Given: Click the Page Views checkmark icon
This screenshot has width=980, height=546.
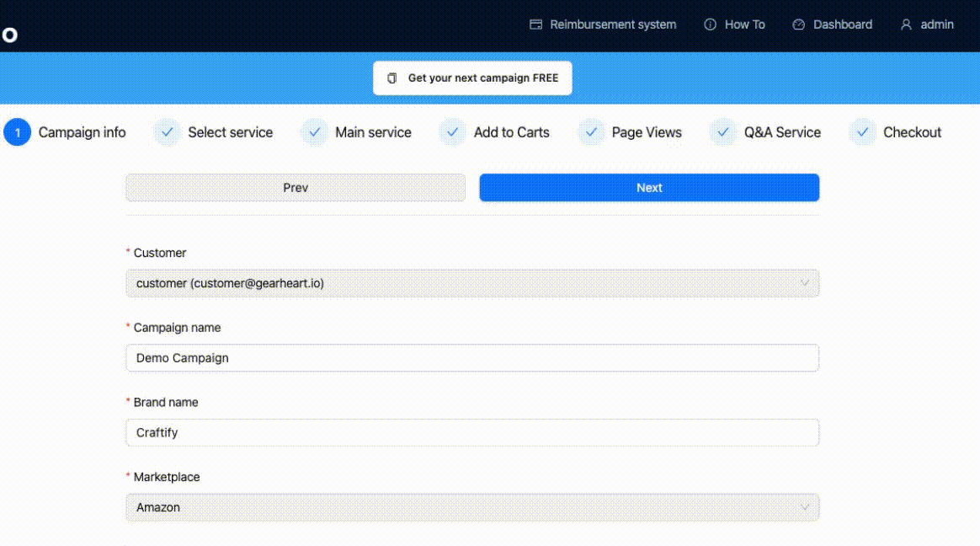Looking at the screenshot, I should click(x=591, y=132).
